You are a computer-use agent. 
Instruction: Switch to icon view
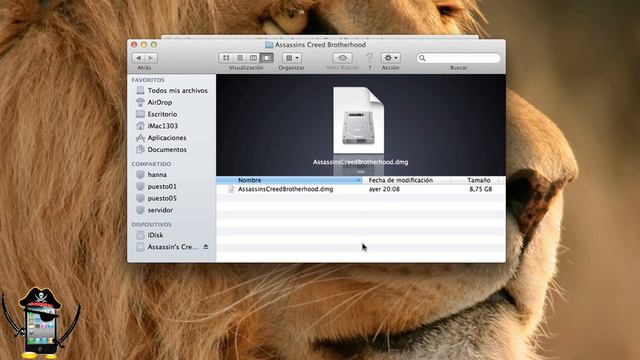(x=226, y=58)
